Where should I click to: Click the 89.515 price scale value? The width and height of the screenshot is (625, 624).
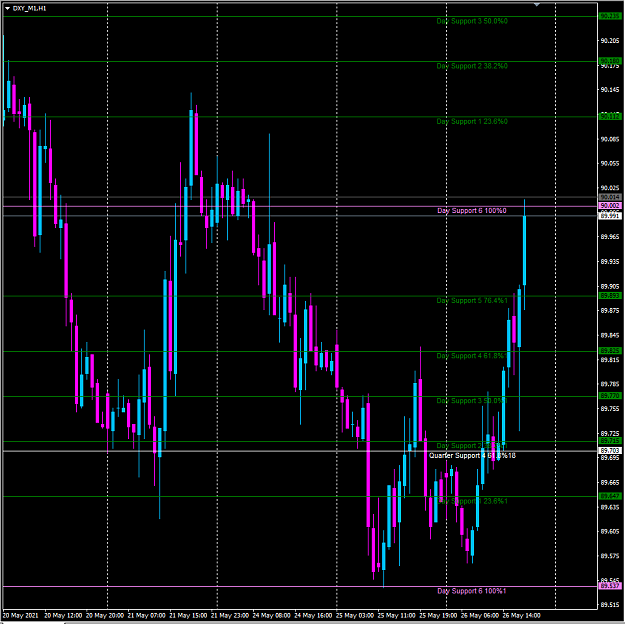point(610,605)
